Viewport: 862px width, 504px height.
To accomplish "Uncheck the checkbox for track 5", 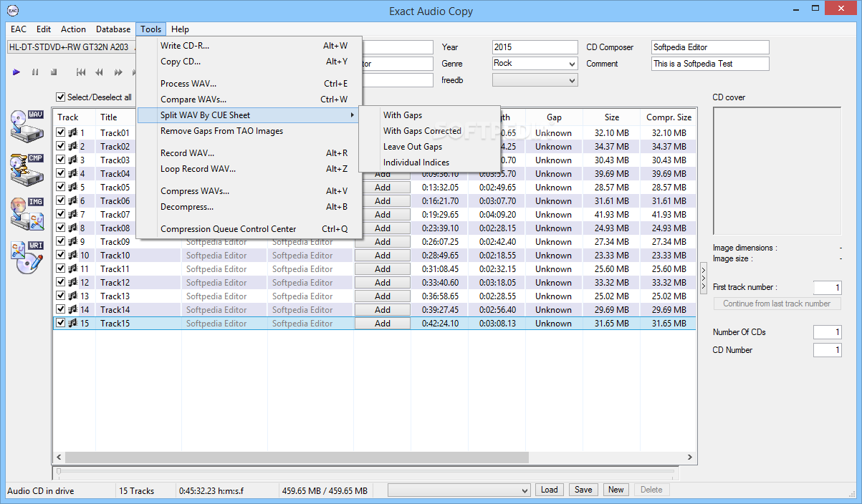I will 61,187.
